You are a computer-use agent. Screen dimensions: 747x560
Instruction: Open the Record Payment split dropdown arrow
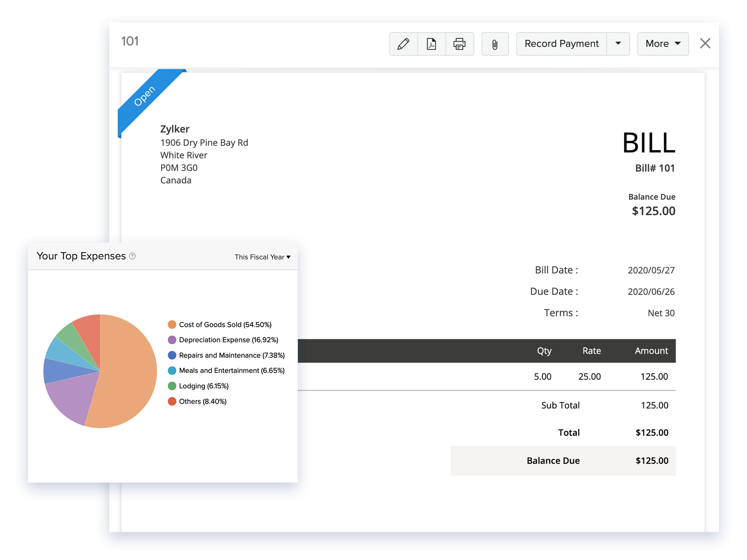(x=618, y=43)
